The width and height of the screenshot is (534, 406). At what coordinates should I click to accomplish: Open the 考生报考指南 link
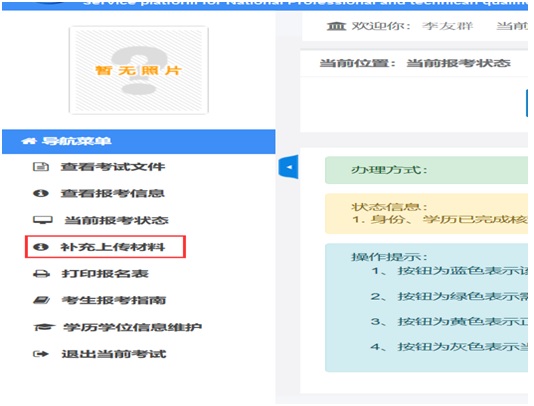[x=114, y=300]
